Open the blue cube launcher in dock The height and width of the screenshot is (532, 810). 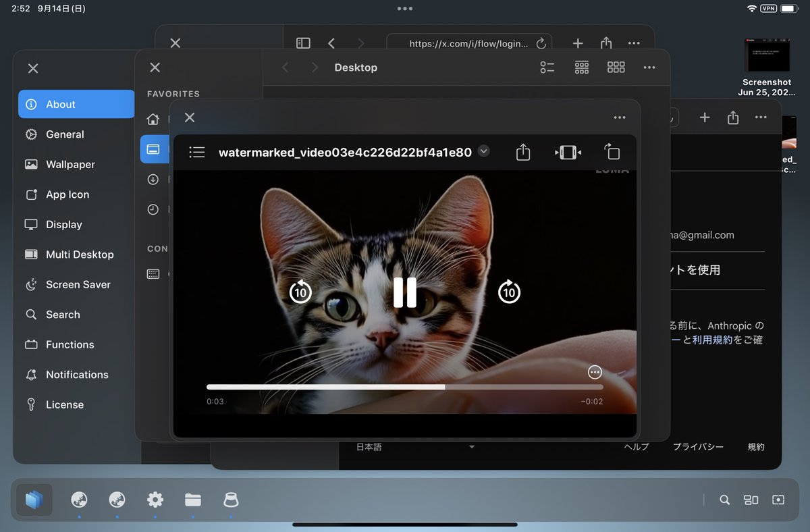coord(34,500)
